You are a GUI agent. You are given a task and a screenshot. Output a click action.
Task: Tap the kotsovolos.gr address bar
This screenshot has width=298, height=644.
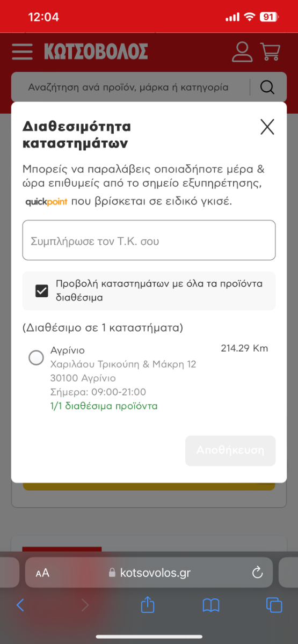point(149,573)
